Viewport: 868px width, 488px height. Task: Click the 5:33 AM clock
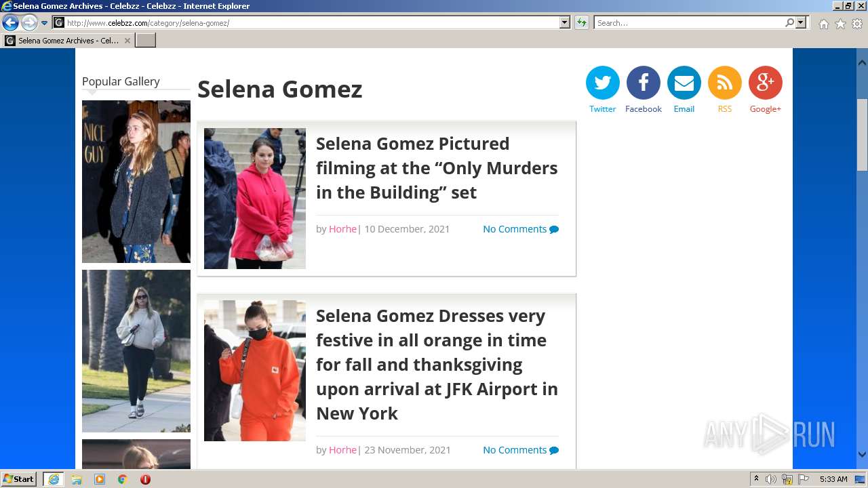(x=833, y=479)
